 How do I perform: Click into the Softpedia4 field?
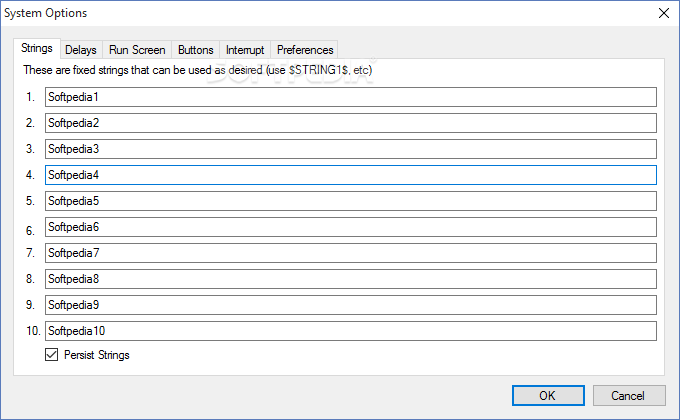351,175
